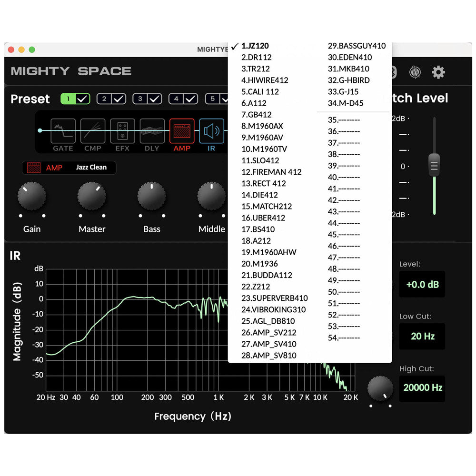
Task: Select the EFX pedal effect module
Action: click(122, 131)
